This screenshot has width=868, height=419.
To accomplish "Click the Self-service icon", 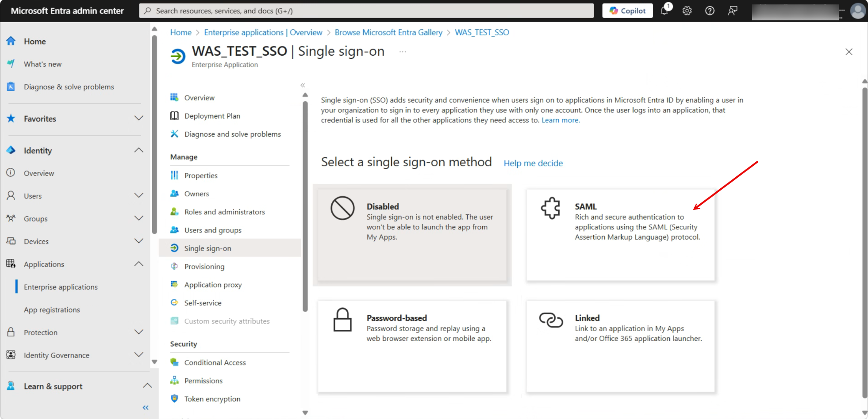I will [x=174, y=302].
